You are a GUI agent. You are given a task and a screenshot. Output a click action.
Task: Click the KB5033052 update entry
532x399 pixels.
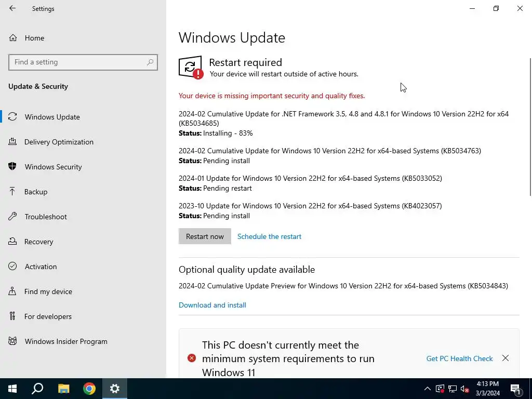click(311, 178)
